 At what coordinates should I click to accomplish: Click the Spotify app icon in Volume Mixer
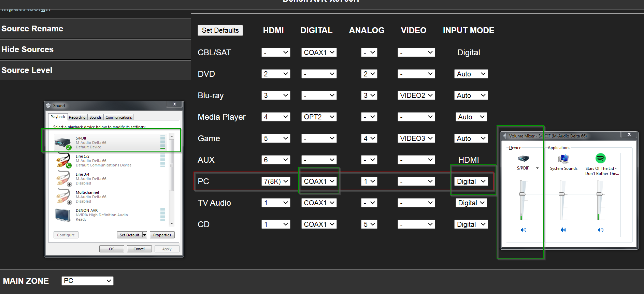click(600, 158)
